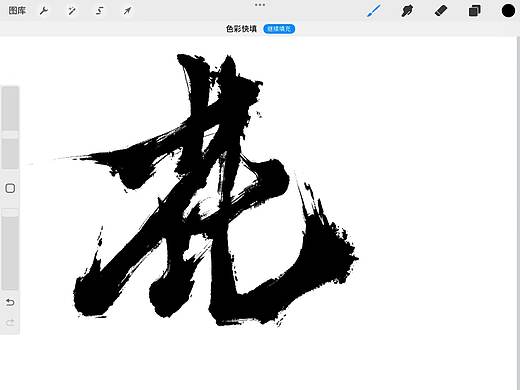520x390 pixels.
Task: Tap the 色彩快填 label
Action: pos(241,29)
